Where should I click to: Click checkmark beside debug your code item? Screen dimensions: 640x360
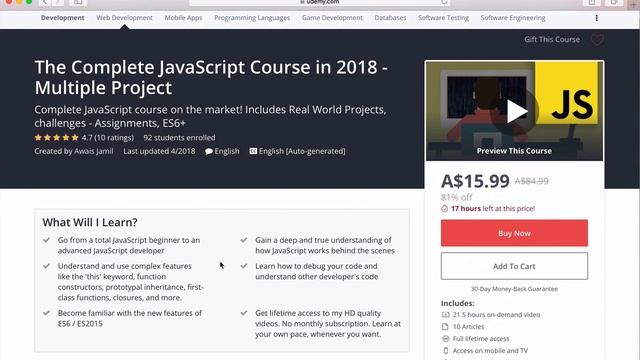[x=244, y=266]
